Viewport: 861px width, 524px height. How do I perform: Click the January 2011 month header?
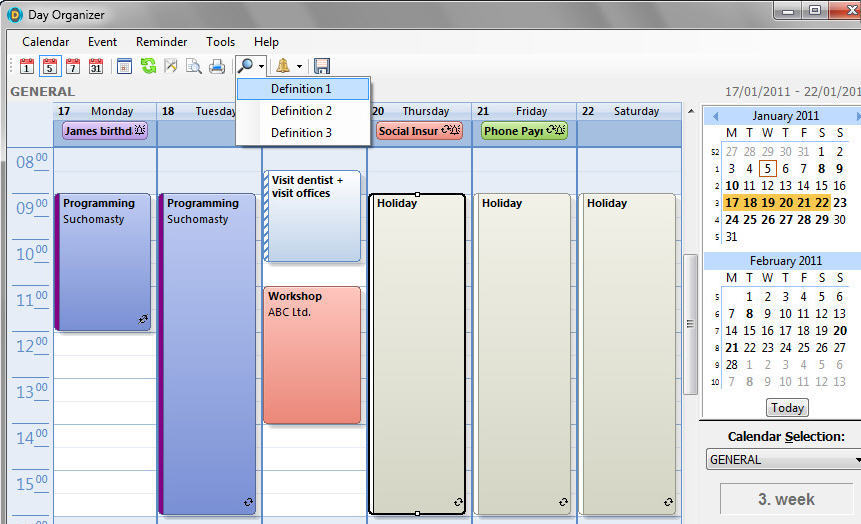pyautogui.click(x=785, y=116)
